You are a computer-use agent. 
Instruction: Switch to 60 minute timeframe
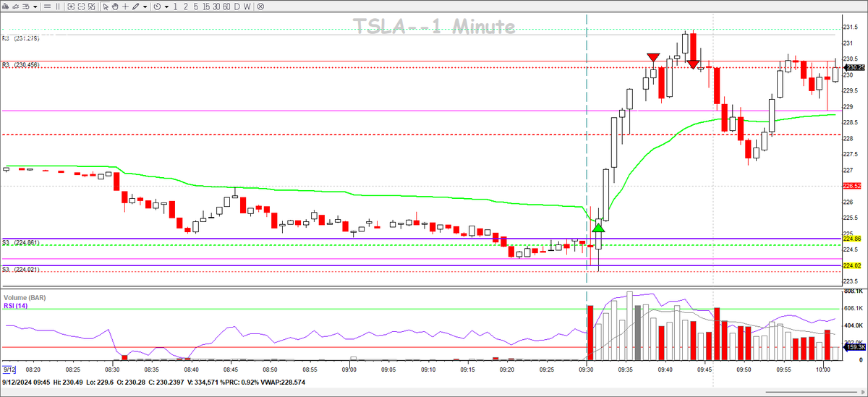click(x=226, y=7)
